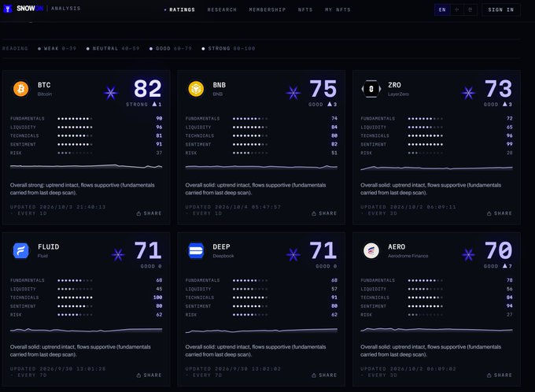Screen dimensions: 535x392
Task: Click ZRO Sentiment value 99
Action: click(509, 144)
